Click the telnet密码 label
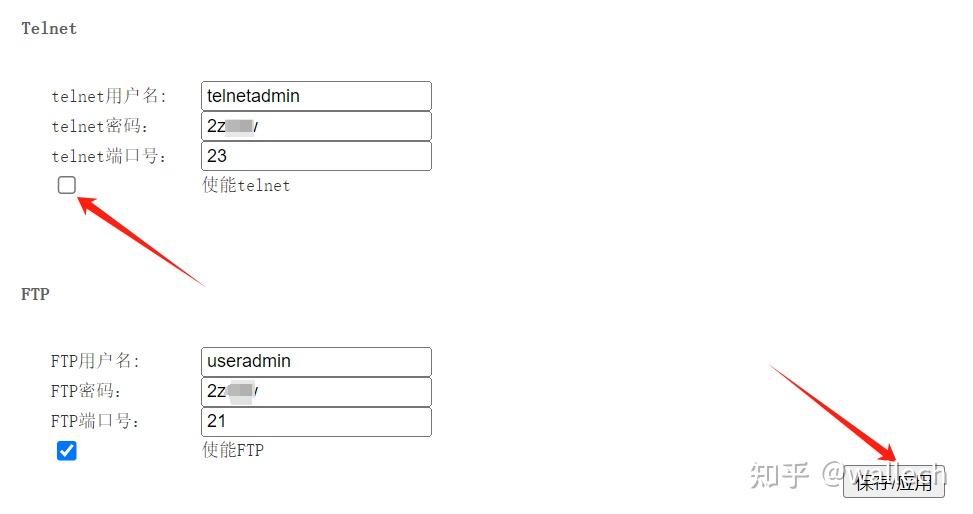 (100, 127)
